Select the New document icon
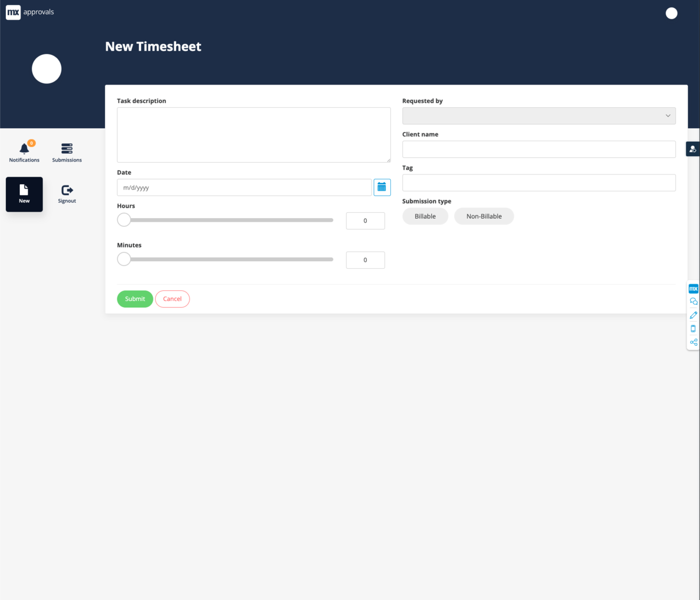The image size is (700, 600). pos(24,190)
